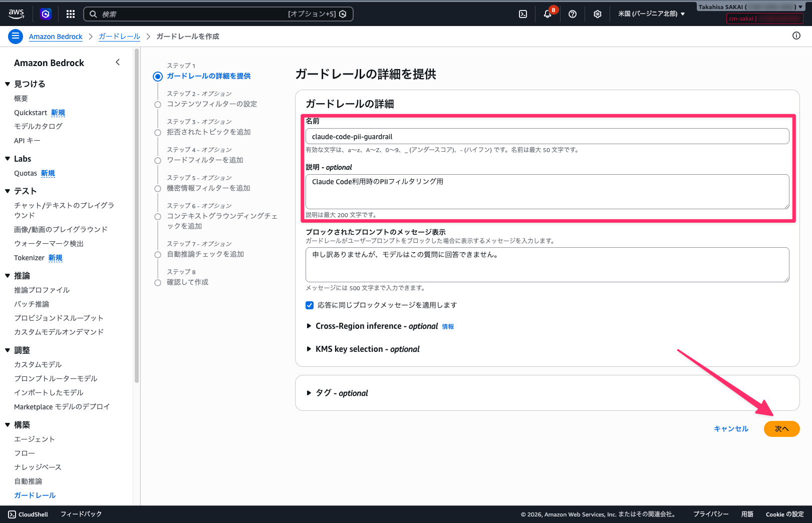The height and width of the screenshot is (523, 812).
Task: Select step 2 content filter radio button
Action: coord(158,104)
